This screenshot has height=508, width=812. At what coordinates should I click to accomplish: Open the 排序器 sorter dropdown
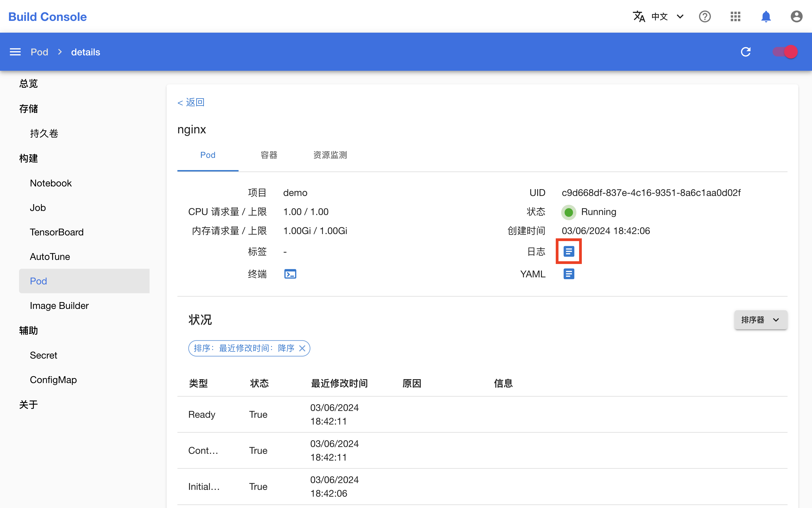760,320
